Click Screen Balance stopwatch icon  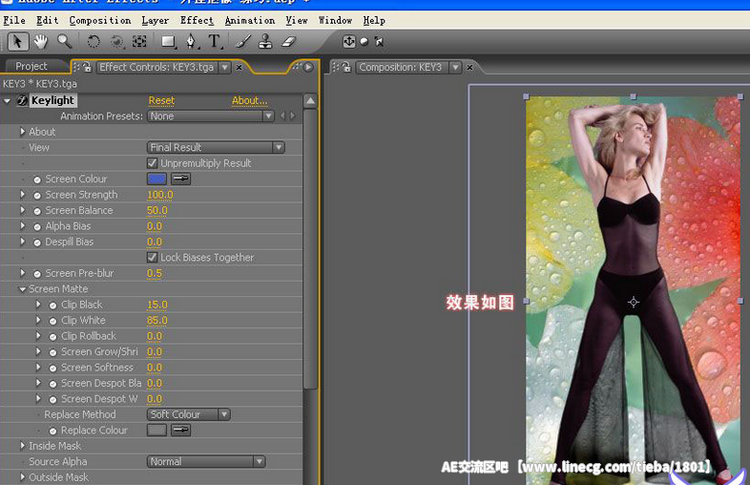[x=37, y=211]
